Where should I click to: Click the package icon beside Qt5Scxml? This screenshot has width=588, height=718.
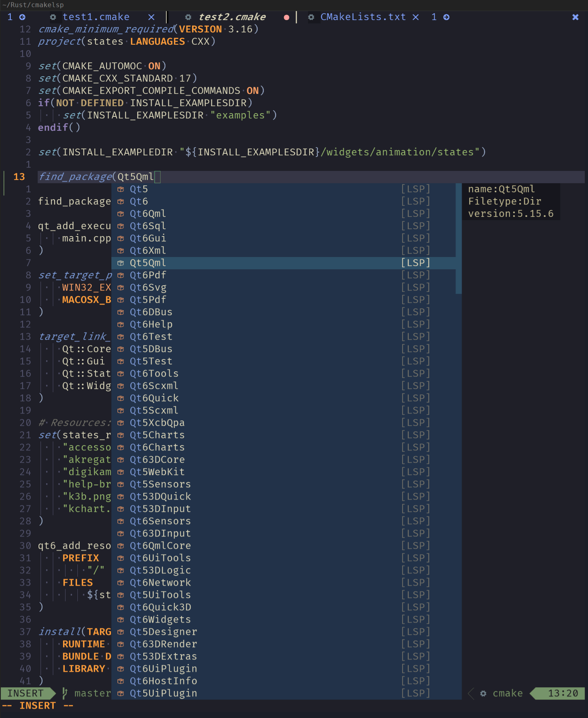tap(121, 410)
